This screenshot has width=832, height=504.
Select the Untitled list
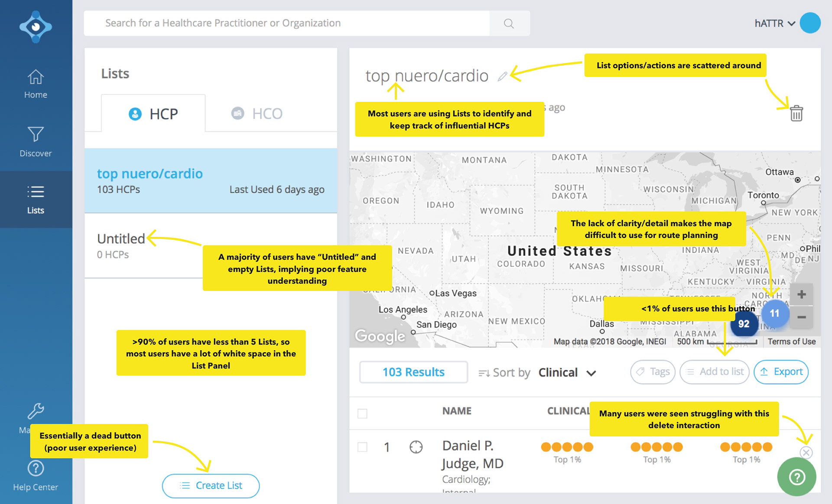pos(211,246)
